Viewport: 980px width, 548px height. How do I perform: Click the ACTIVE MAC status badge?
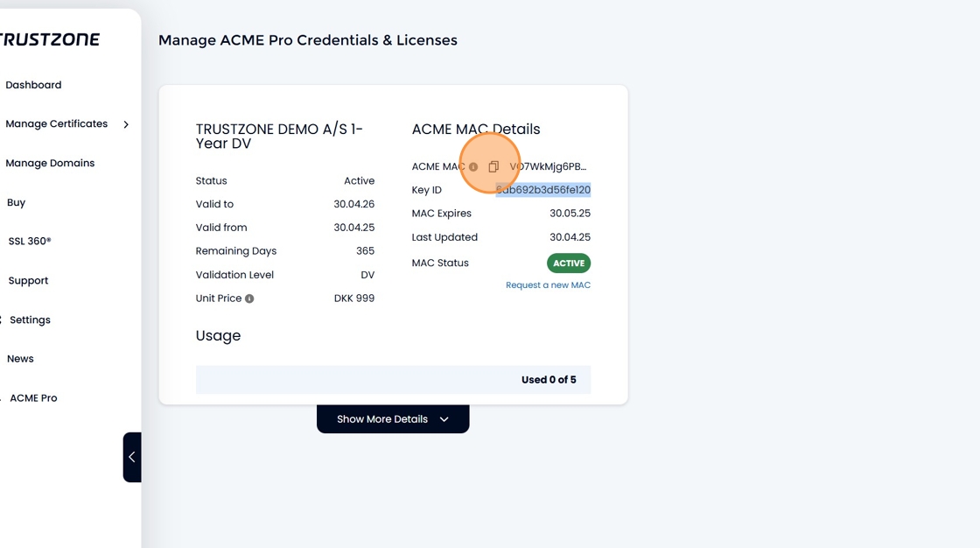tap(569, 263)
